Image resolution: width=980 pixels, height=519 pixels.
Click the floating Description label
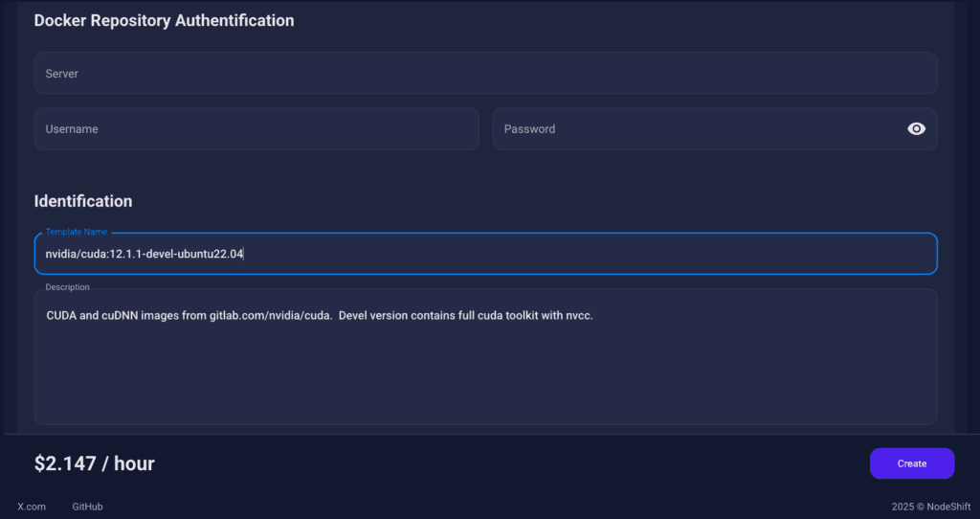tap(67, 287)
